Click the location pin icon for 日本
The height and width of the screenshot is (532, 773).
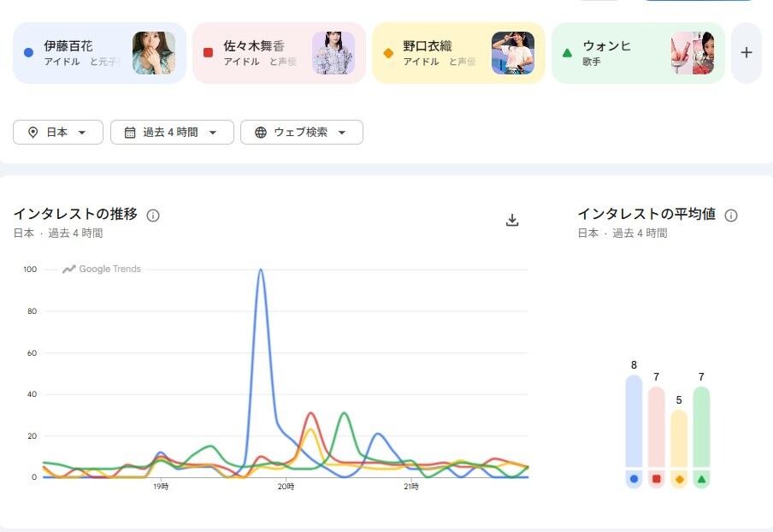pos(32,132)
